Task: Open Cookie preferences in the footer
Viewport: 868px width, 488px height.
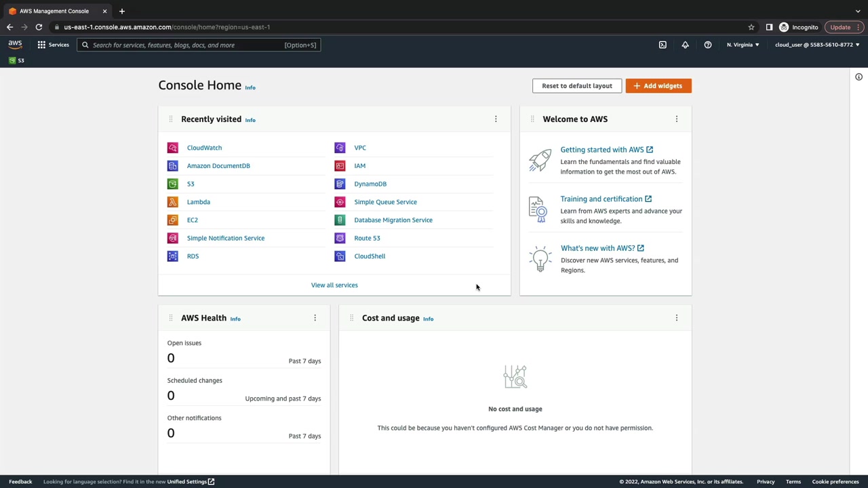Action: [835, 482]
